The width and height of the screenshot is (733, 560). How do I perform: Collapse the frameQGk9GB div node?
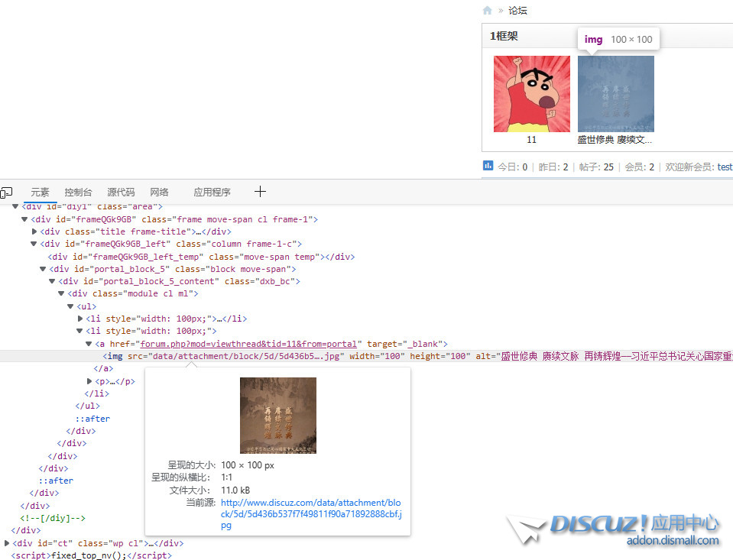tap(24, 219)
